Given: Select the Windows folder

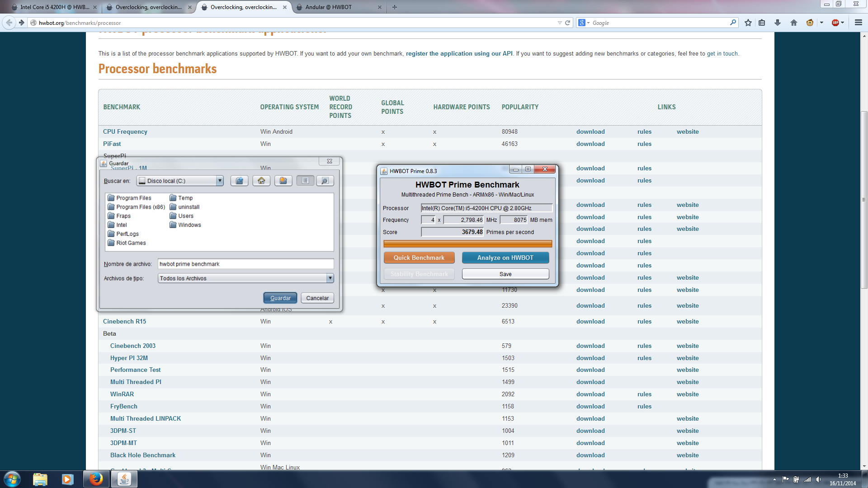Looking at the screenshot, I should (x=185, y=225).
